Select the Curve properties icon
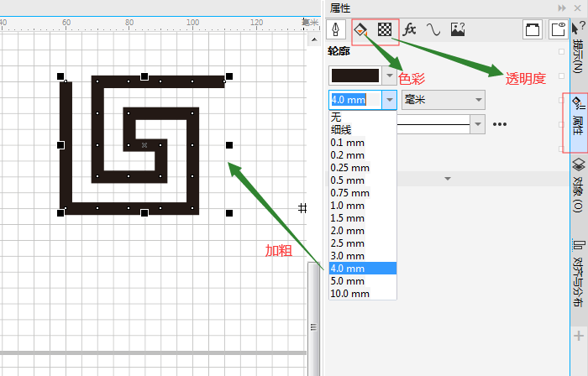The image size is (588, 376). [433, 29]
